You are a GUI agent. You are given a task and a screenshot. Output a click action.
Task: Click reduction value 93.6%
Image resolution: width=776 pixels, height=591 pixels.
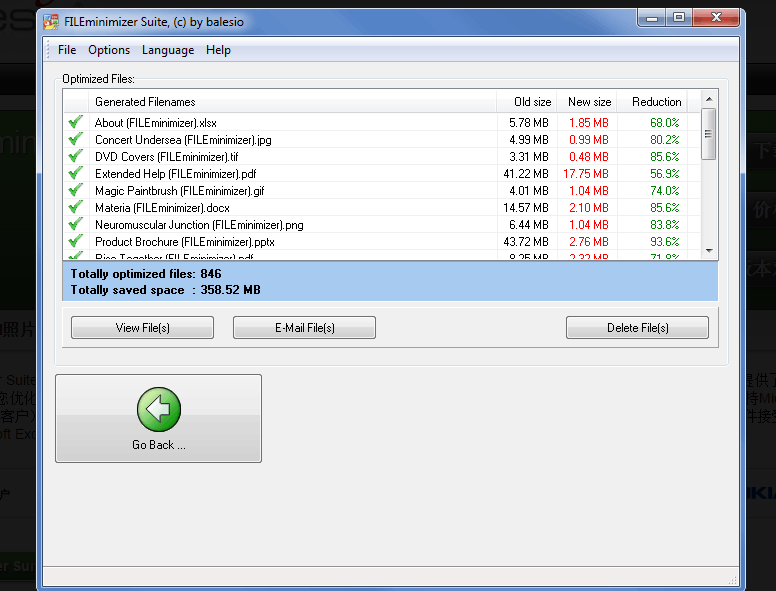[x=665, y=242]
